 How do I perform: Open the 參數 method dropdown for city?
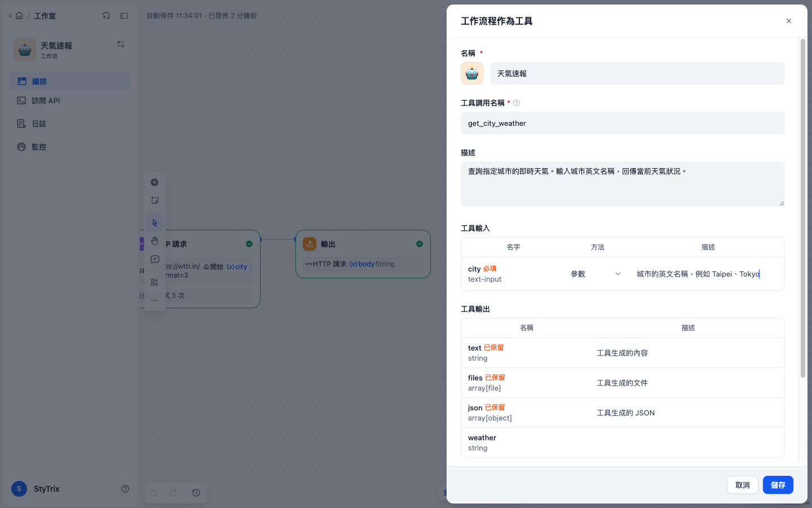click(x=595, y=274)
